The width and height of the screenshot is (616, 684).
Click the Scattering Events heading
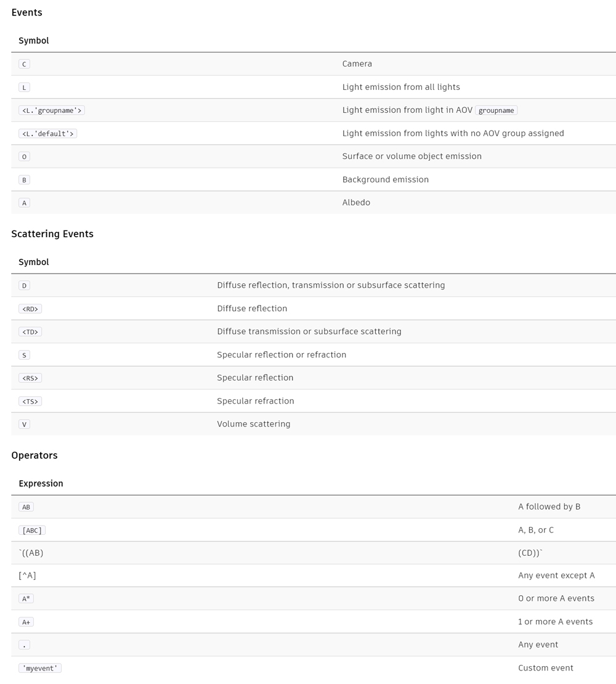pos(52,234)
